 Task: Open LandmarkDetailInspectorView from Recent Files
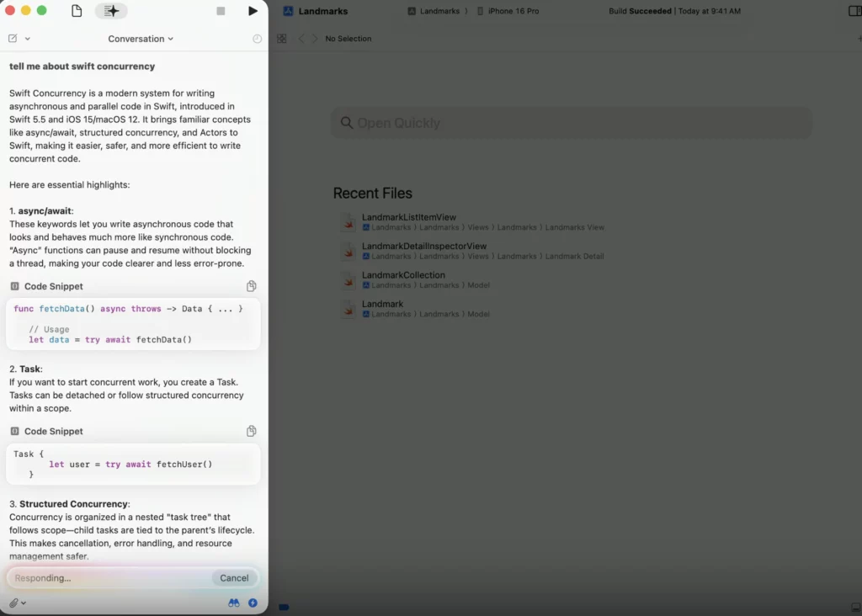[x=424, y=246]
